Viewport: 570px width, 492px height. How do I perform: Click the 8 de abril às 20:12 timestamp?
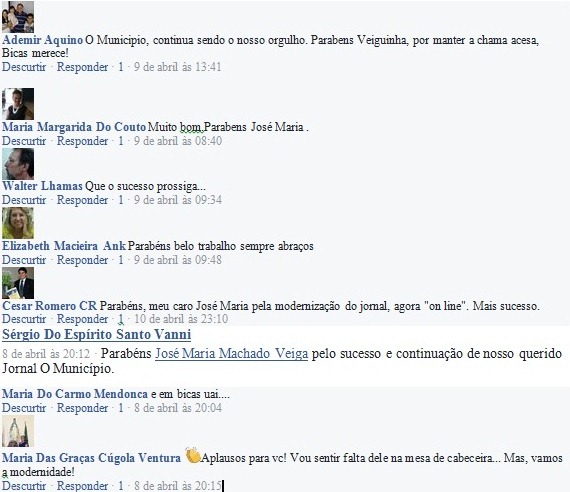46,354
